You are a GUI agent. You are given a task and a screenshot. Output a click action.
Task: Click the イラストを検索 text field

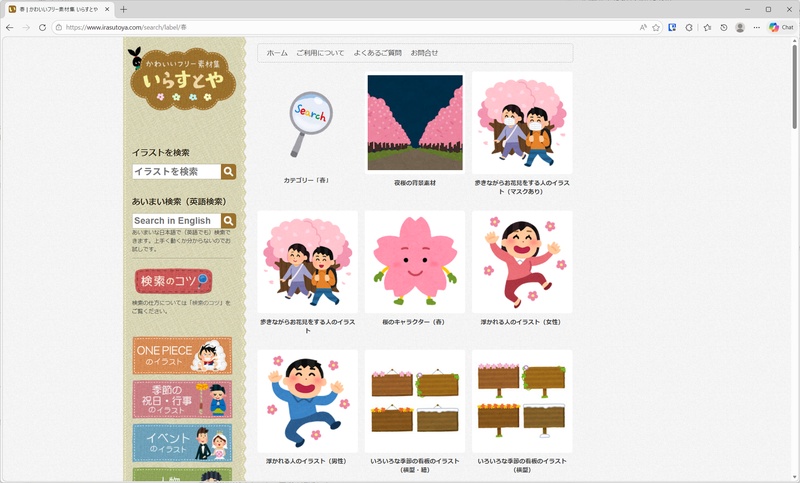click(176, 172)
